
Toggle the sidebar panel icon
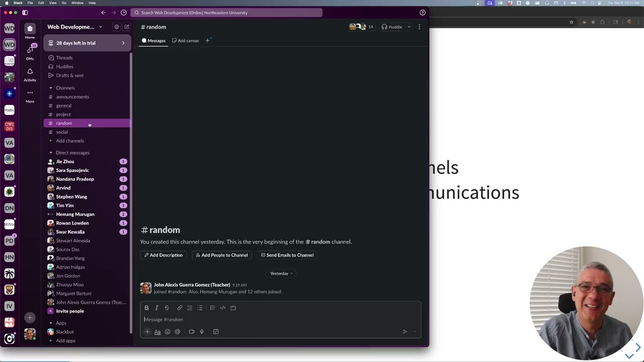(25, 13)
